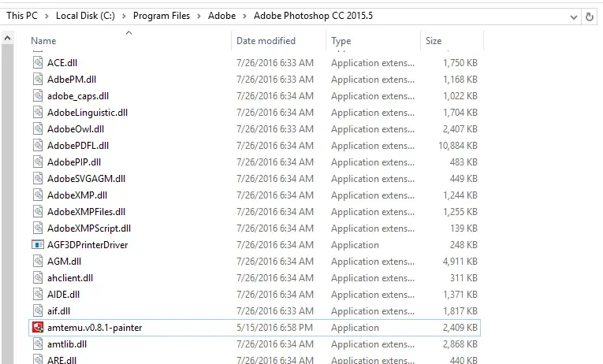Viewport: 603px width, 364px height.
Task: Click the AdobePIP.dll file icon
Action: point(38,162)
